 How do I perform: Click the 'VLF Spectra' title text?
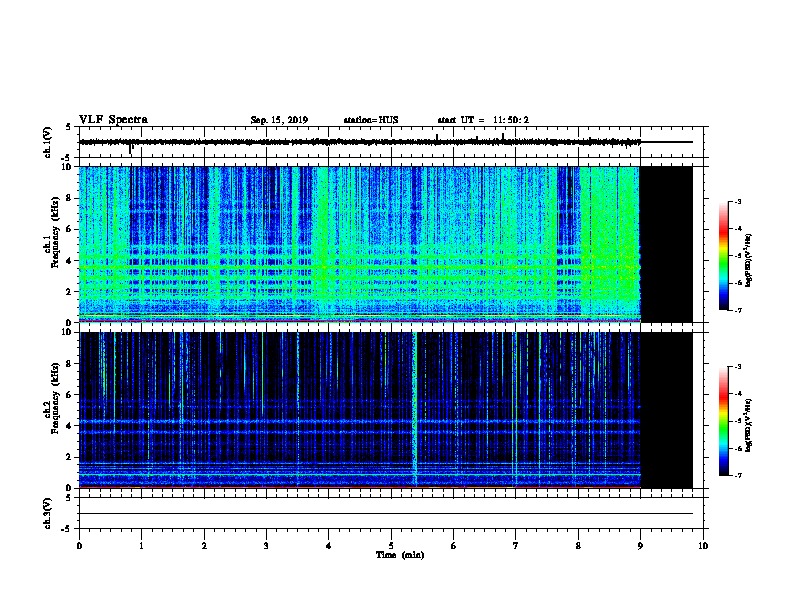click(x=113, y=120)
